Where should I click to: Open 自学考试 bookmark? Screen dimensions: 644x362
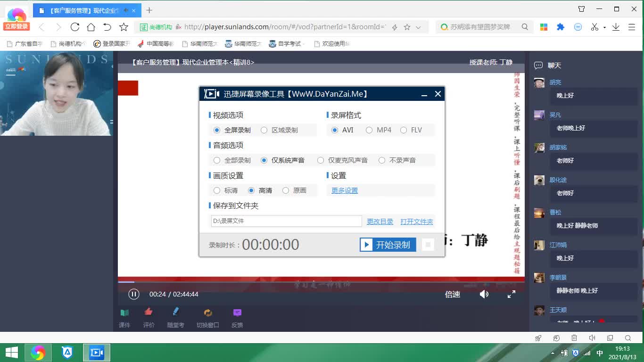(x=286, y=44)
